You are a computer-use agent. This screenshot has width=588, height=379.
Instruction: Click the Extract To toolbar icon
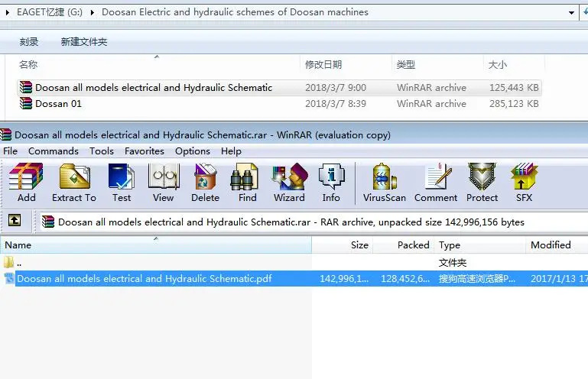74,183
